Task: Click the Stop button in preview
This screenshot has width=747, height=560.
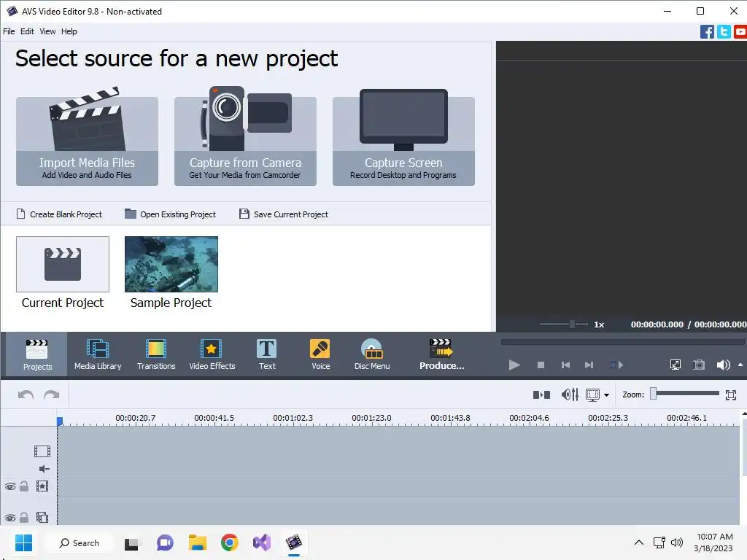Action: pos(541,365)
